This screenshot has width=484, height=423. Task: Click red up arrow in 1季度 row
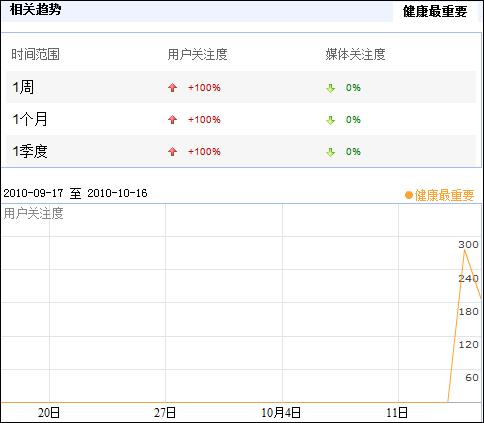tap(172, 152)
